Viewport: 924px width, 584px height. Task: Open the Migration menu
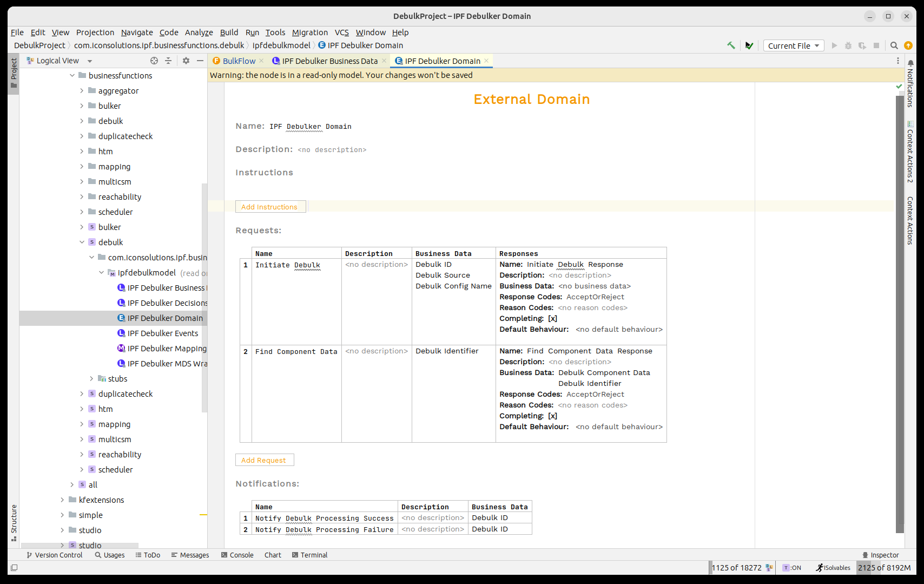309,32
